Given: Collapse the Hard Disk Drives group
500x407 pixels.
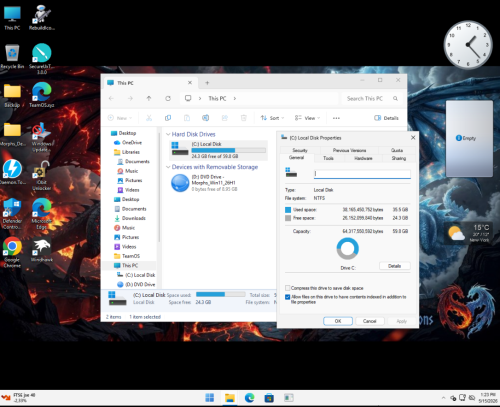Looking at the screenshot, I should point(168,134).
